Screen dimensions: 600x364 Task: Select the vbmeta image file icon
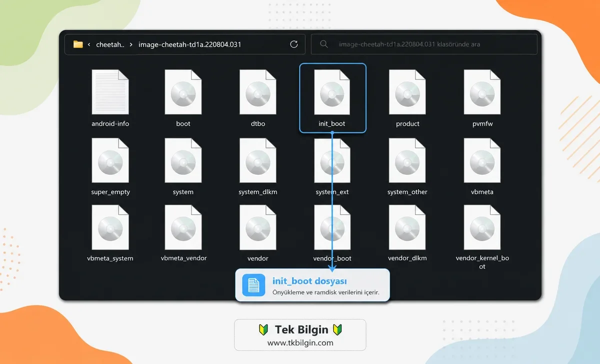click(482, 161)
